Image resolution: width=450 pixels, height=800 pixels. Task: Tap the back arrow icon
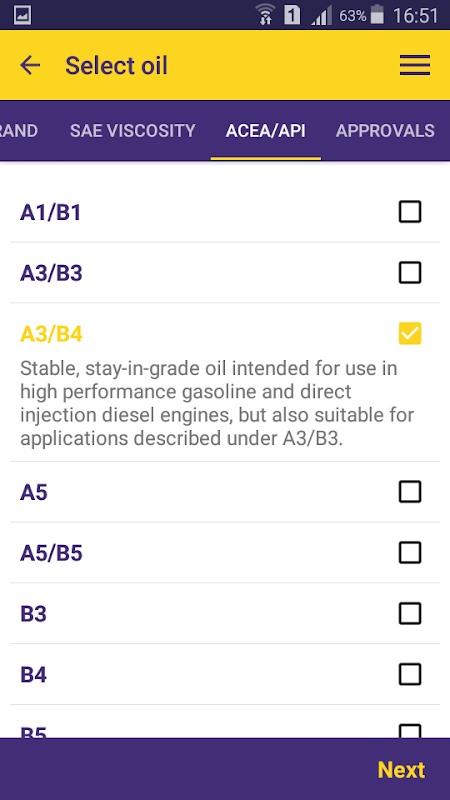pos(30,65)
